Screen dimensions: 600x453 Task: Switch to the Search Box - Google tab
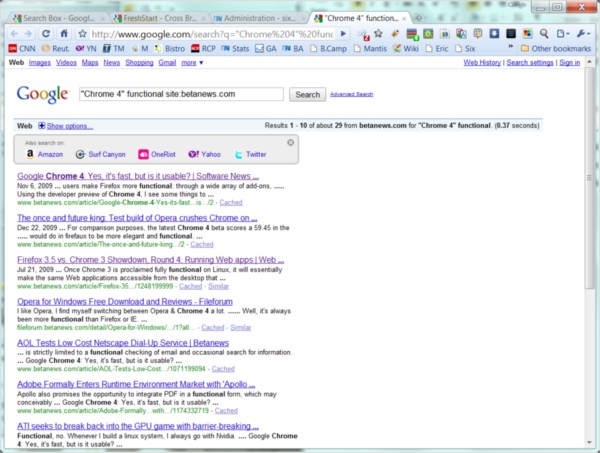tap(59, 18)
